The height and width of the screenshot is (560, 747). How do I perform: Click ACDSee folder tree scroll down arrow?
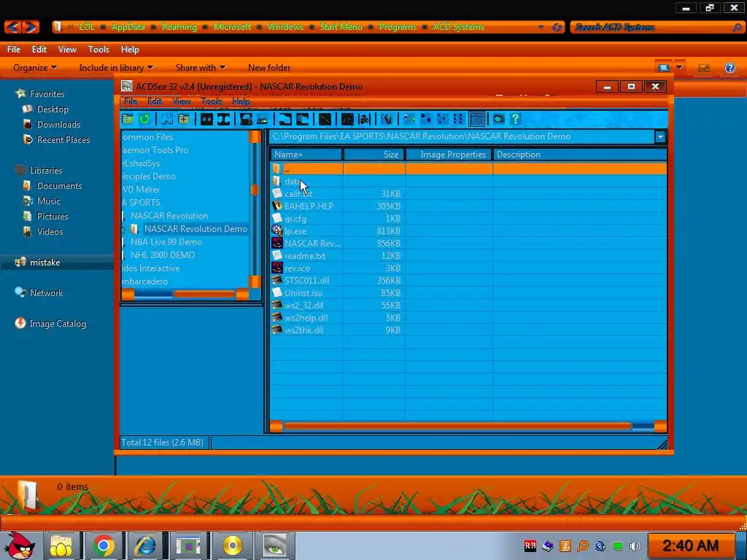click(255, 282)
